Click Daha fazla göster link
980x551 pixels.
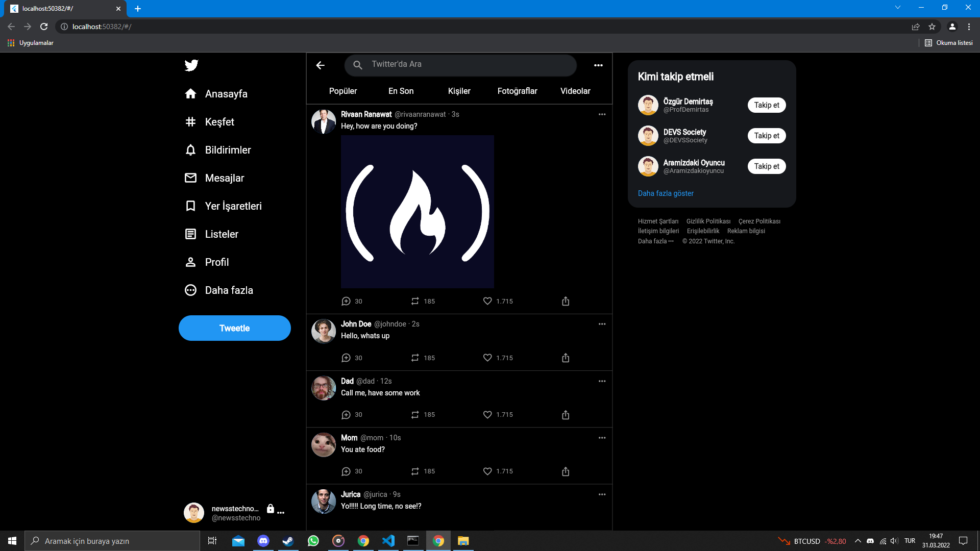(666, 193)
